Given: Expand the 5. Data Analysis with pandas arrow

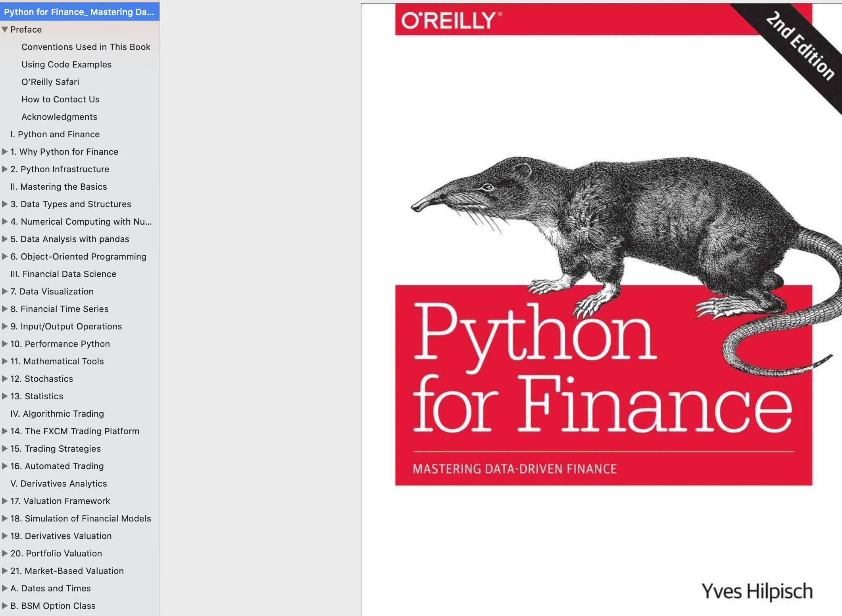Looking at the screenshot, I should click(5, 239).
